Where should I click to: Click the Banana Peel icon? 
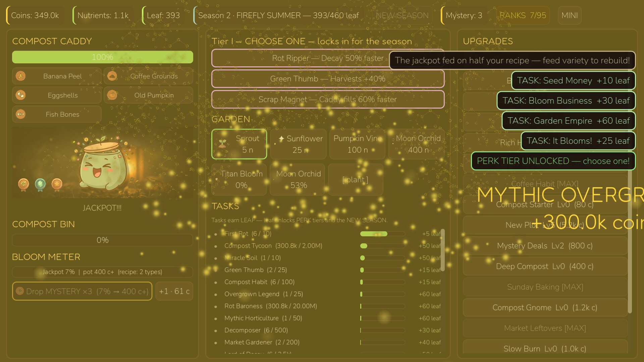tap(21, 76)
